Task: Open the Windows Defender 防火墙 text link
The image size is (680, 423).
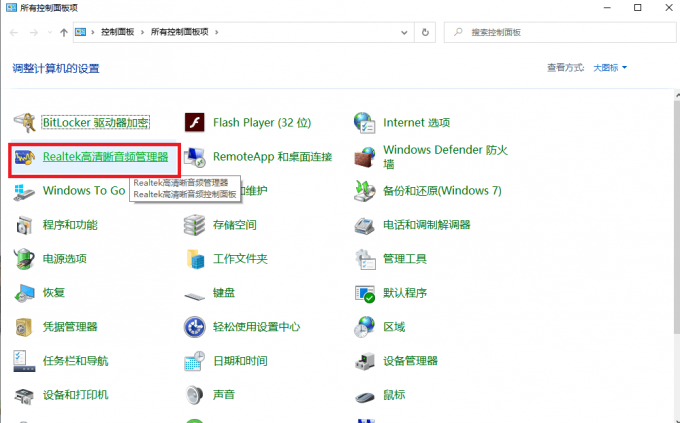Action: pyautogui.click(x=445, y=157)
